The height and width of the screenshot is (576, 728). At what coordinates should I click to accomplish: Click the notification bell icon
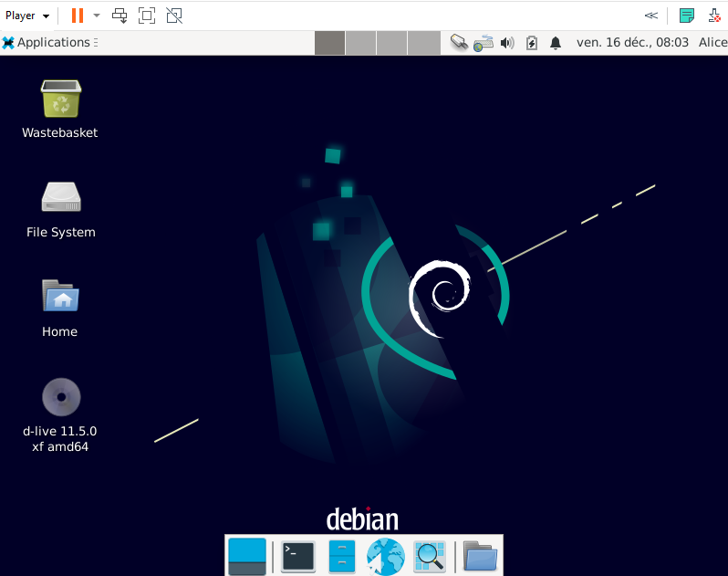point(556,43)
